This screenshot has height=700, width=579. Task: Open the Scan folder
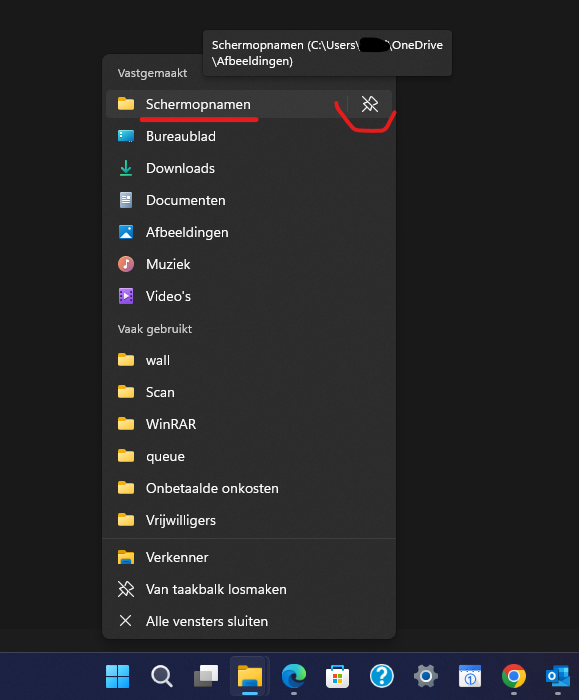point(249,392)
